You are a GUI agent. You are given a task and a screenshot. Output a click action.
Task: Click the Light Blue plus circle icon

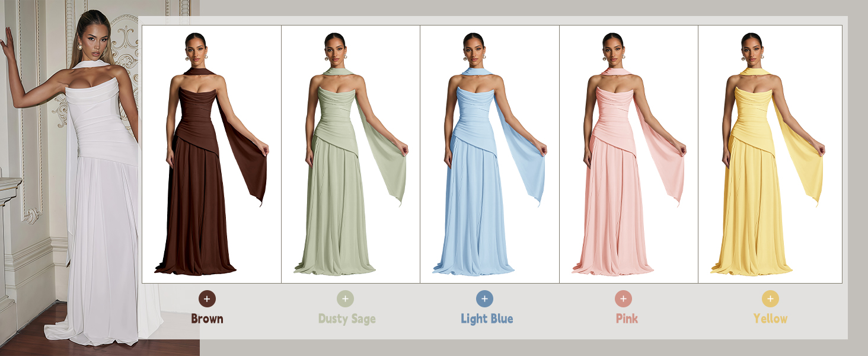click(484, 298)
